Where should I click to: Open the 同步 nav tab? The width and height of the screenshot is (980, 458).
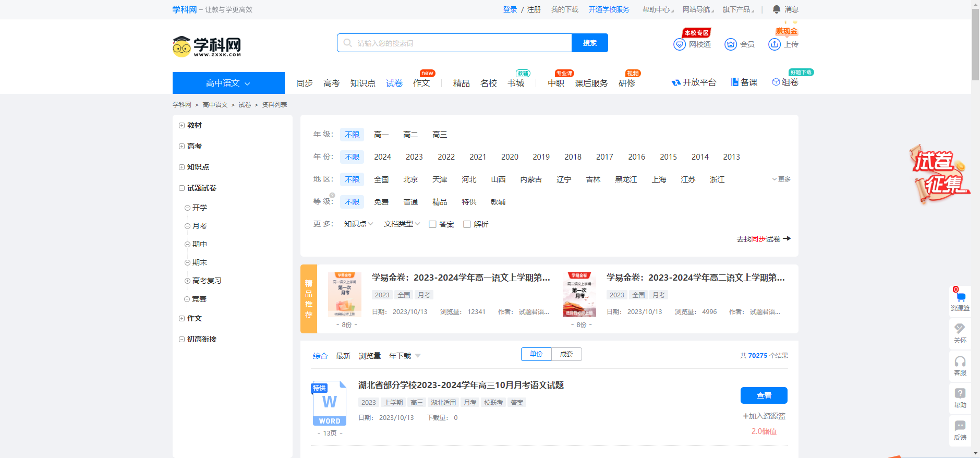[305, 83]
